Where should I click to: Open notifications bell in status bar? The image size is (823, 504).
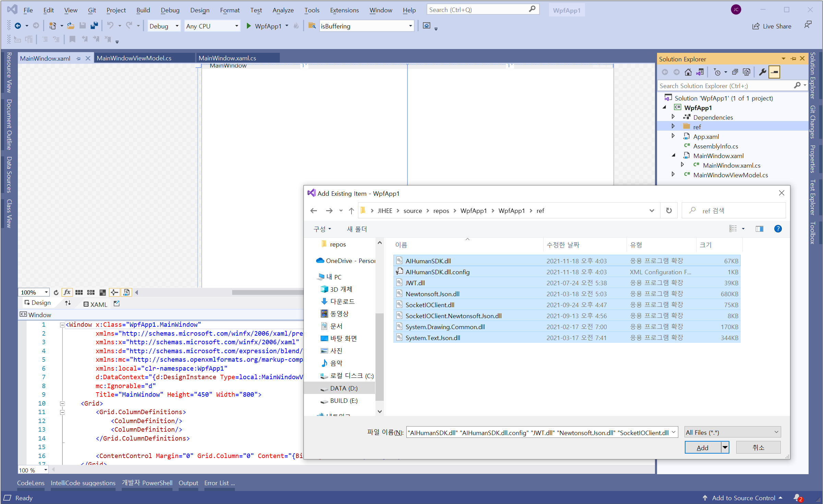coord(797,498)
